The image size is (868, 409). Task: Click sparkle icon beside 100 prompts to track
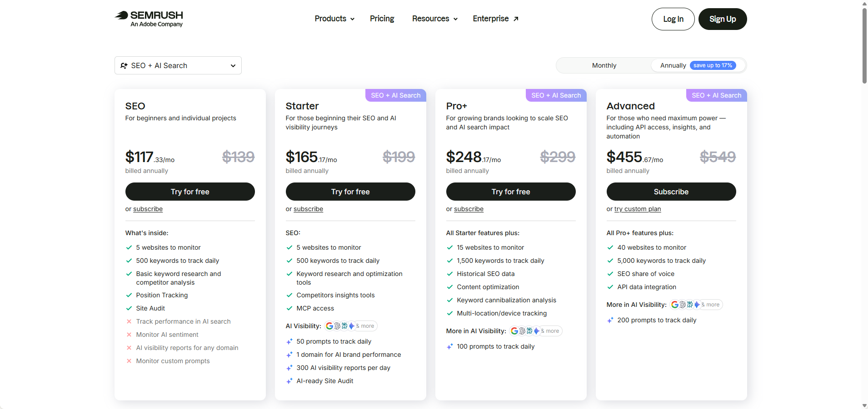(449, 346)
